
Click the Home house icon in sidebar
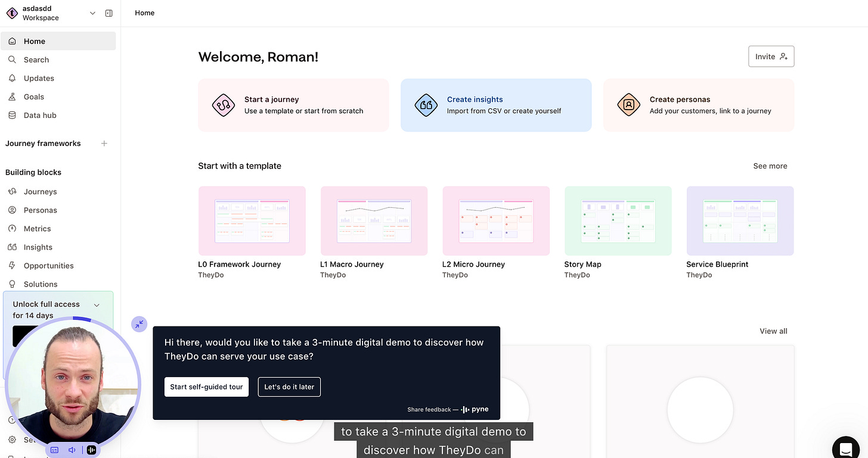point(12,41)
